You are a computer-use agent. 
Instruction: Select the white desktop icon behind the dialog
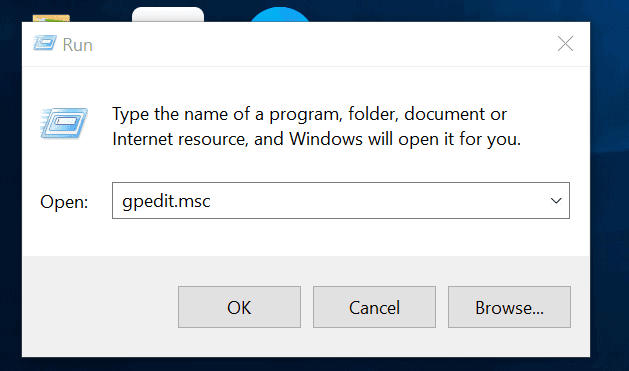coord(168,14)
